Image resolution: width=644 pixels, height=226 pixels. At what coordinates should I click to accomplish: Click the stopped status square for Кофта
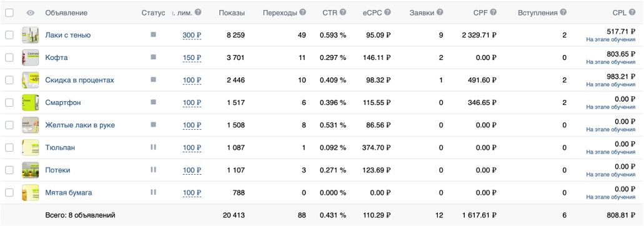coord(154,57)
